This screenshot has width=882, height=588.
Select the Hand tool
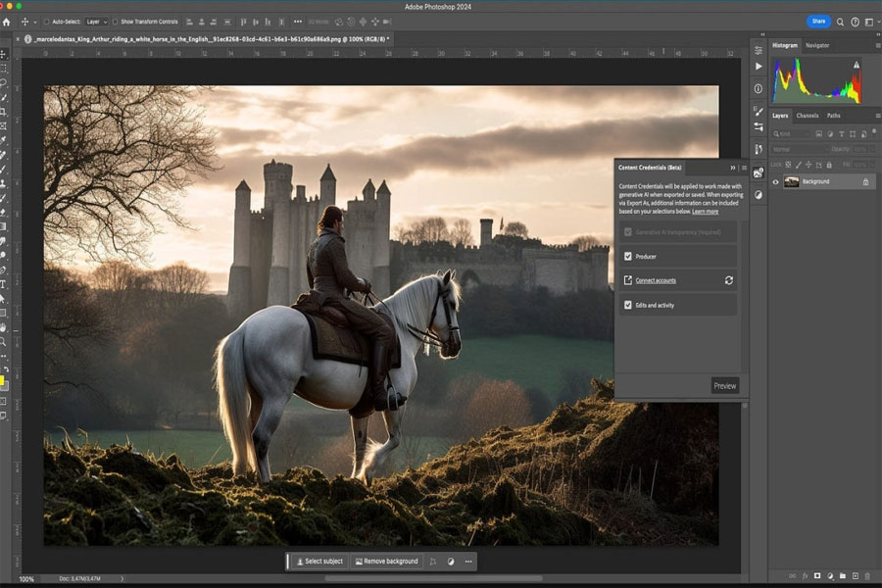3,327
